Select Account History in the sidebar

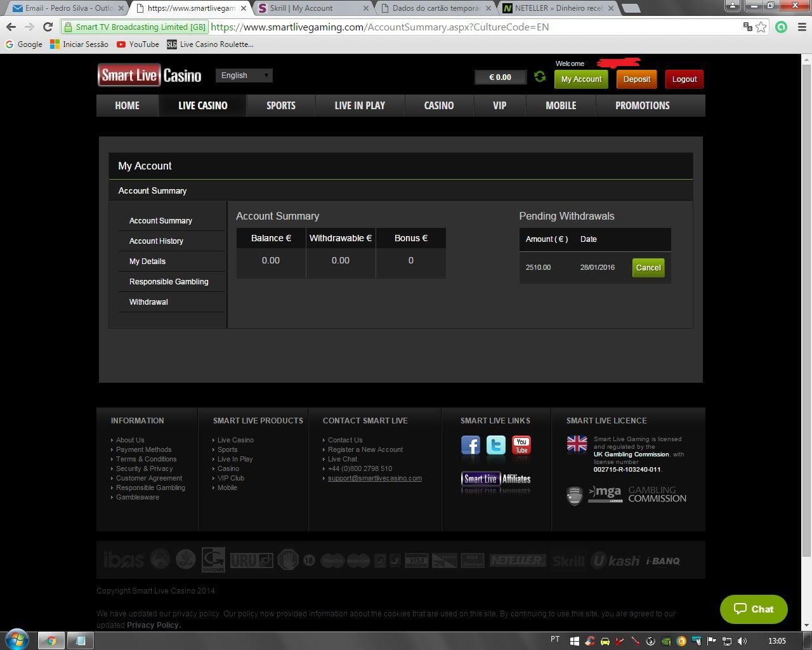point(156,241)
